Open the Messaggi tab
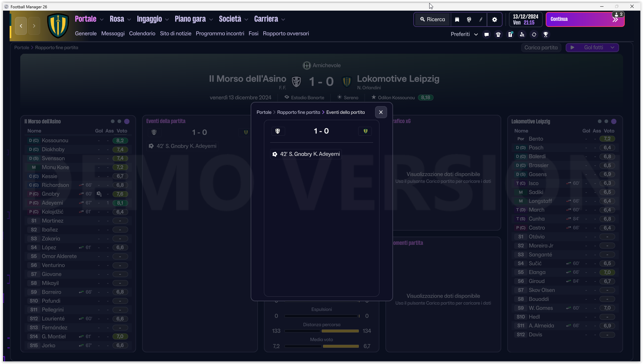643x364 pixels. coord(113,34)
